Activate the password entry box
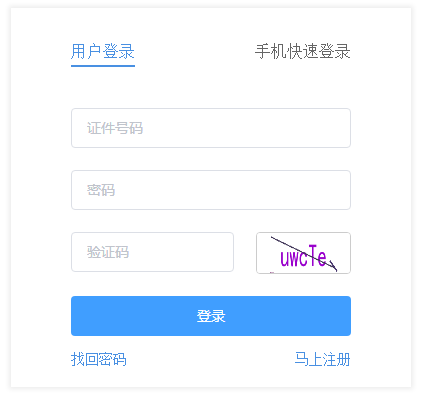 [x=211, y=190]
